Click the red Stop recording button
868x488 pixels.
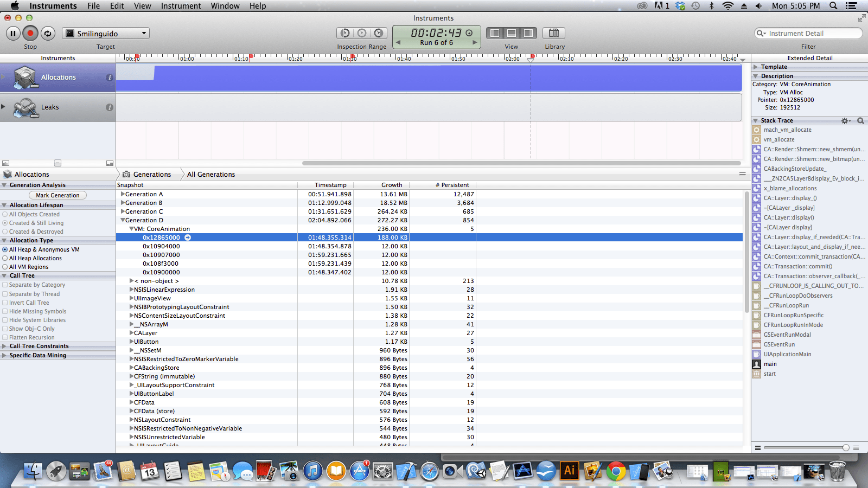(x=30, y=33)
